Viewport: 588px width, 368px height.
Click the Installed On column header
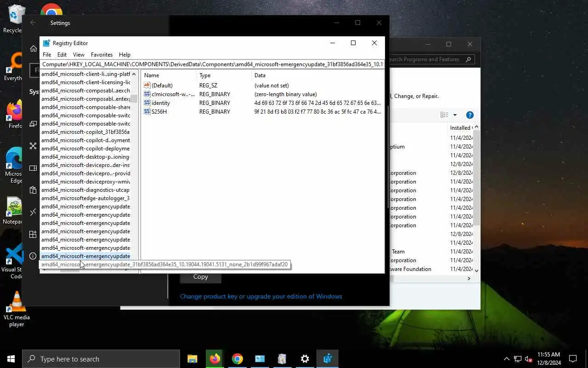(x=460, y=128)
